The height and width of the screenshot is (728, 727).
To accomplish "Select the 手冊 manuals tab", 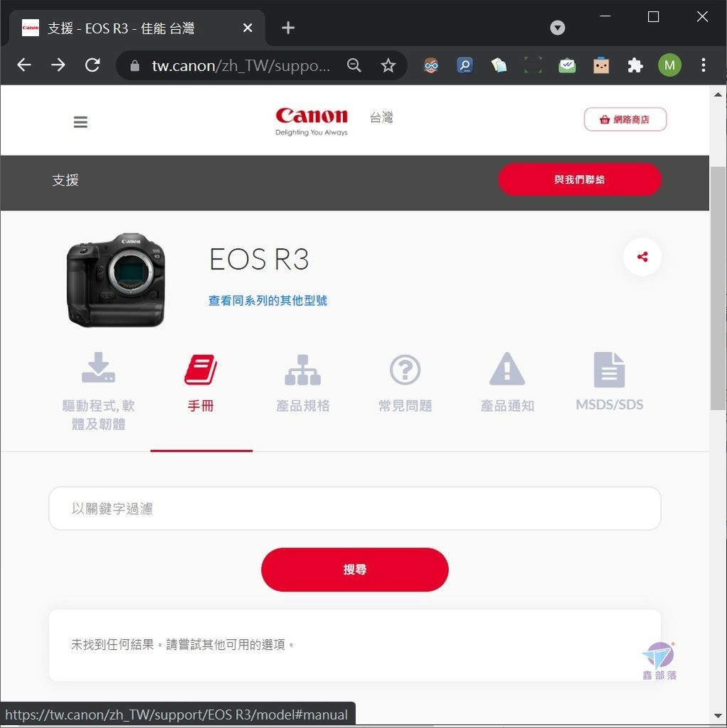I will (x=201, y=383).
